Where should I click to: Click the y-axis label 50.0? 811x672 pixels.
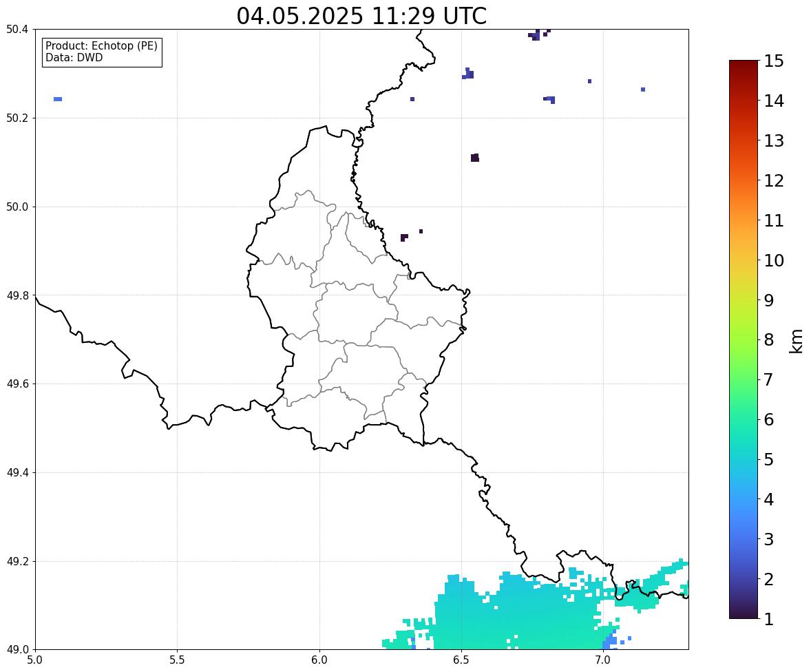click(17, 207)
